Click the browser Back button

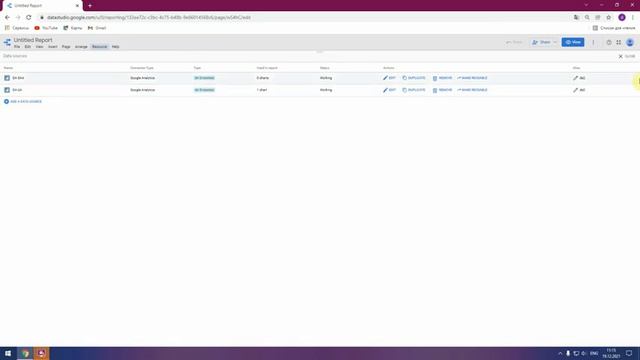7,18
